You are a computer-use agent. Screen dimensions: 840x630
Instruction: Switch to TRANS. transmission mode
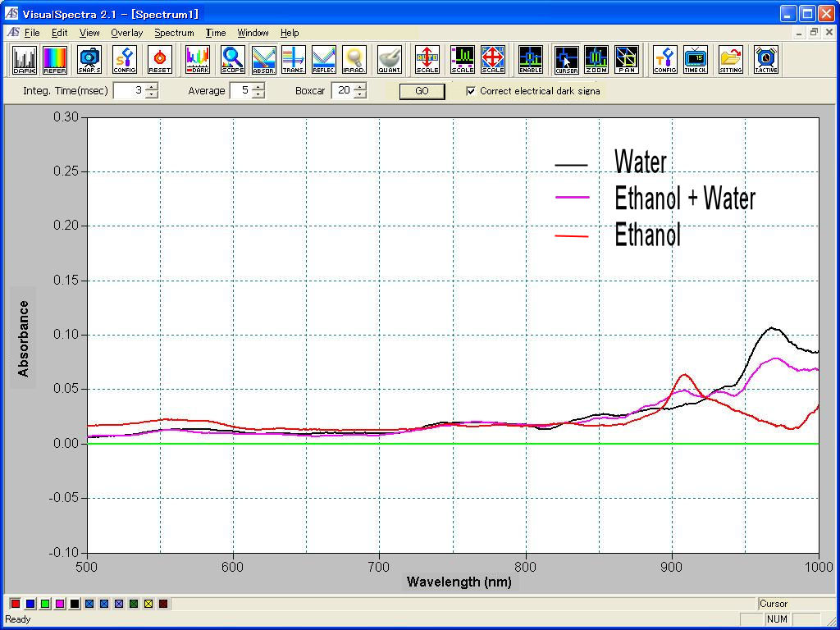[293, 59]
